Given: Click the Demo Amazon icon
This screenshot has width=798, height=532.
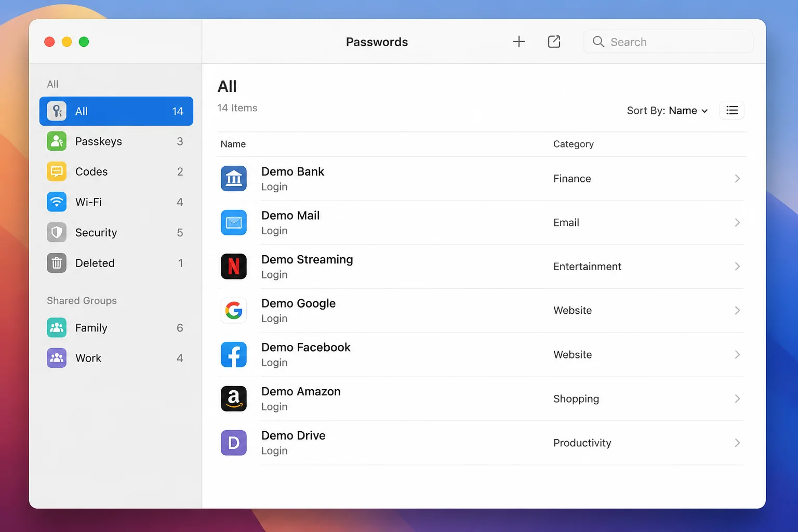Looking at the screenshot, I should click(x=234, y=398).
